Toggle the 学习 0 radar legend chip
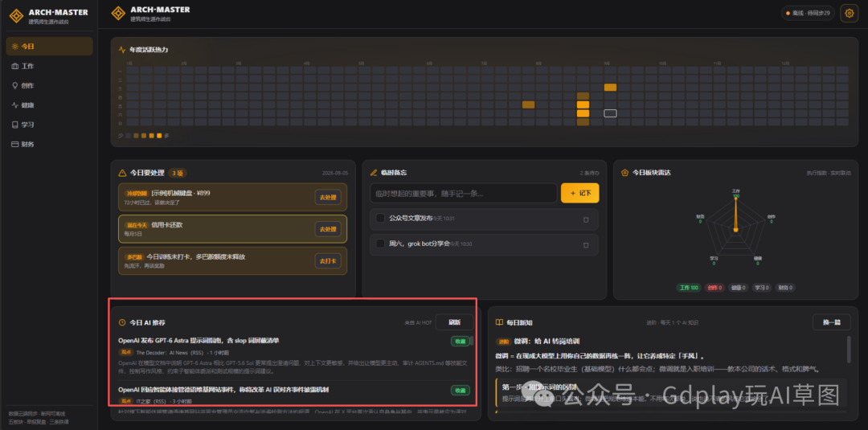 point(763,288)
